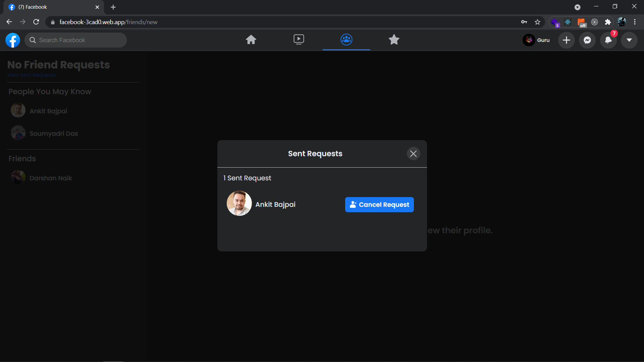Screen dimensions: 644x362
Task: Open the saved passwords key icon
Action: (x=524, y=22)
